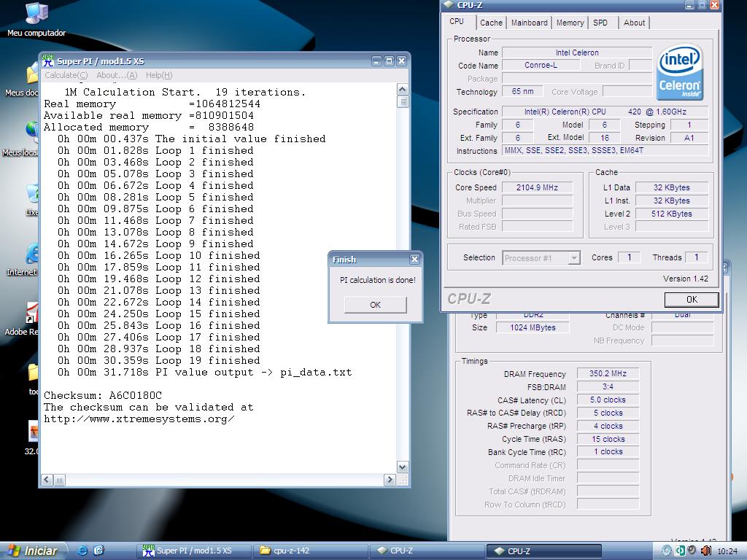Switch to the SPD tab in CPU-Z

coord(600,23)
